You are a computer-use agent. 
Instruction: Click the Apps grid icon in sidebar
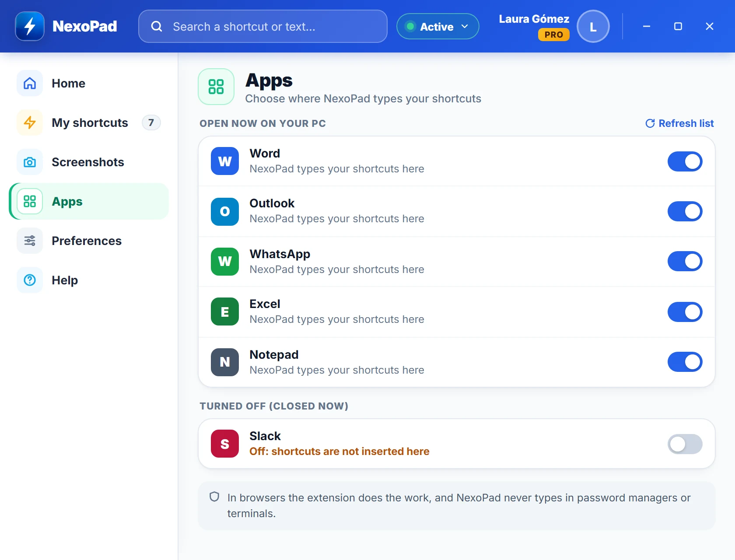[x=30, y=201]
